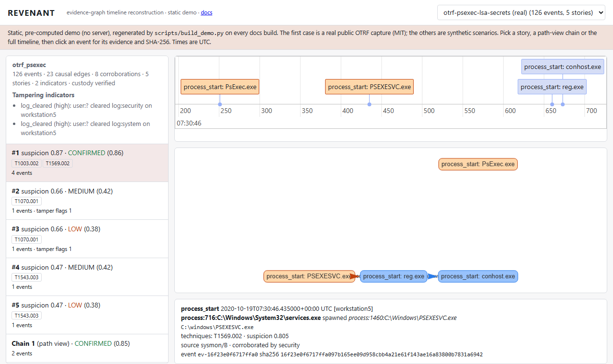Click the T1569.002 technique tag in story #1
The image size is (613, 364).
click(58, 163)
